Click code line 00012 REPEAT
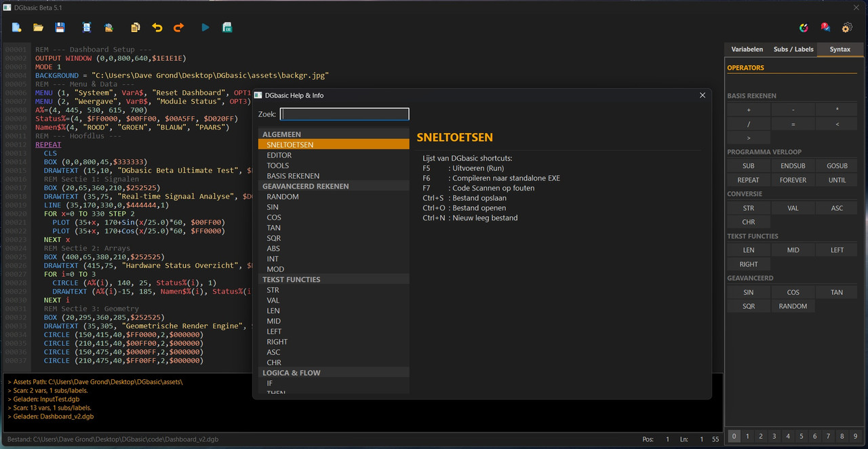868x449 pixels. (48, 144)
